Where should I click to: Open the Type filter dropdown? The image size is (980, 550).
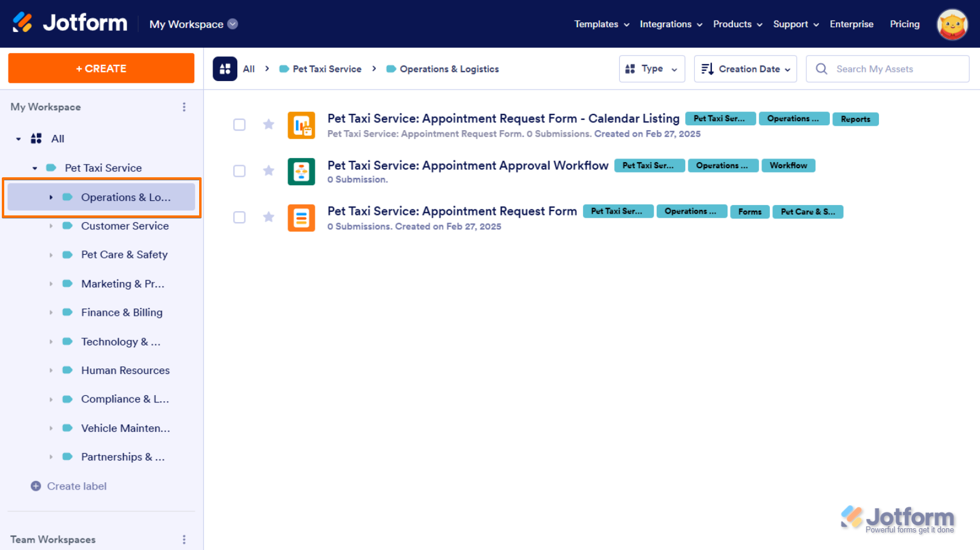(651, 69)
